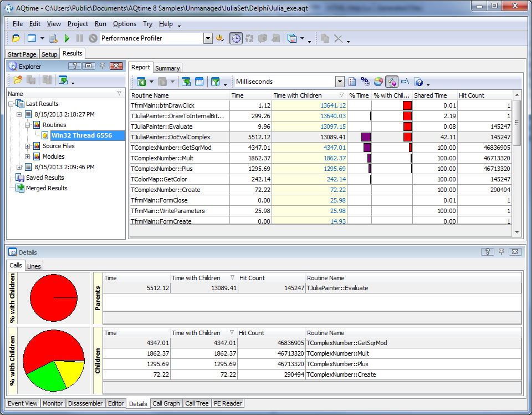Click the help icon at the Report toolbar end

point(420,82)
